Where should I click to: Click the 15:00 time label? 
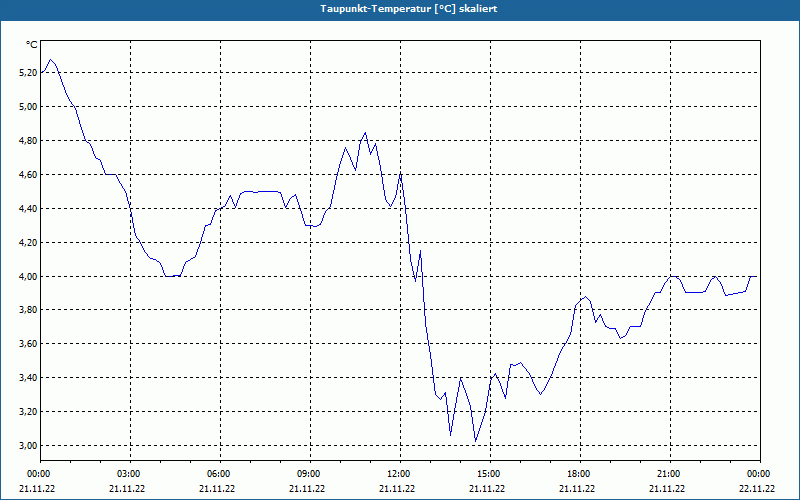click(490, 474)
